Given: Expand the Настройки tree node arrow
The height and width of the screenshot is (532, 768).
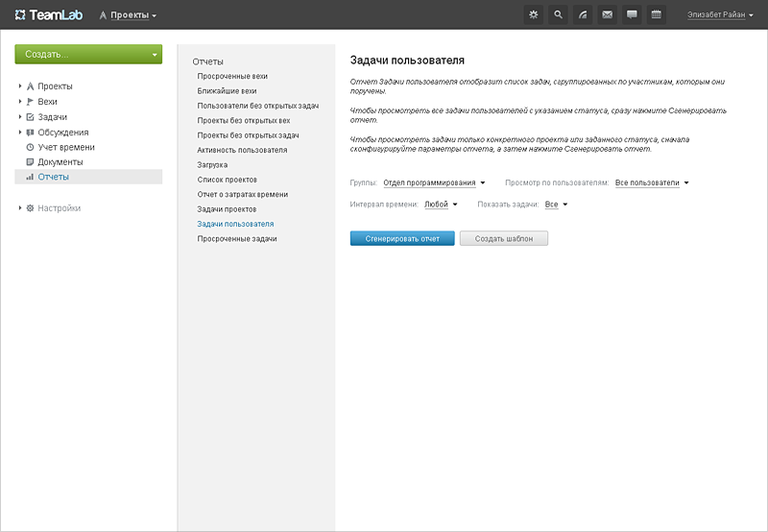Looking at the screenshot, I should tap(20, 207).
